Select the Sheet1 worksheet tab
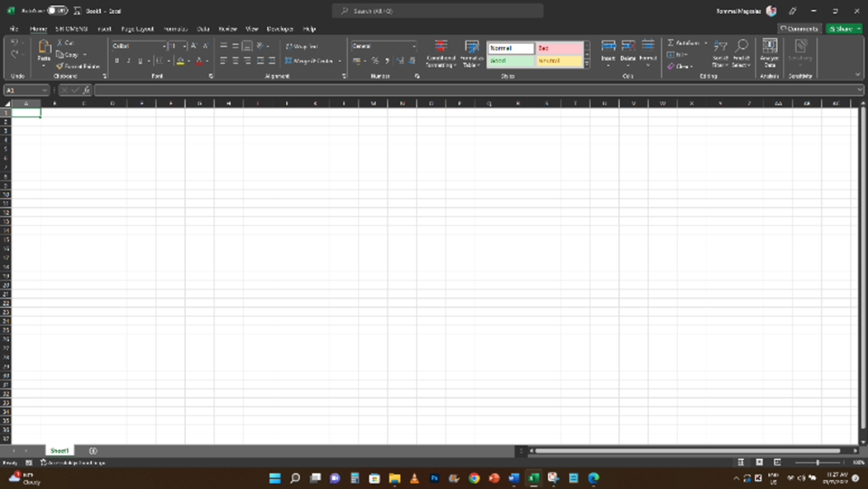 pos(60,451)
